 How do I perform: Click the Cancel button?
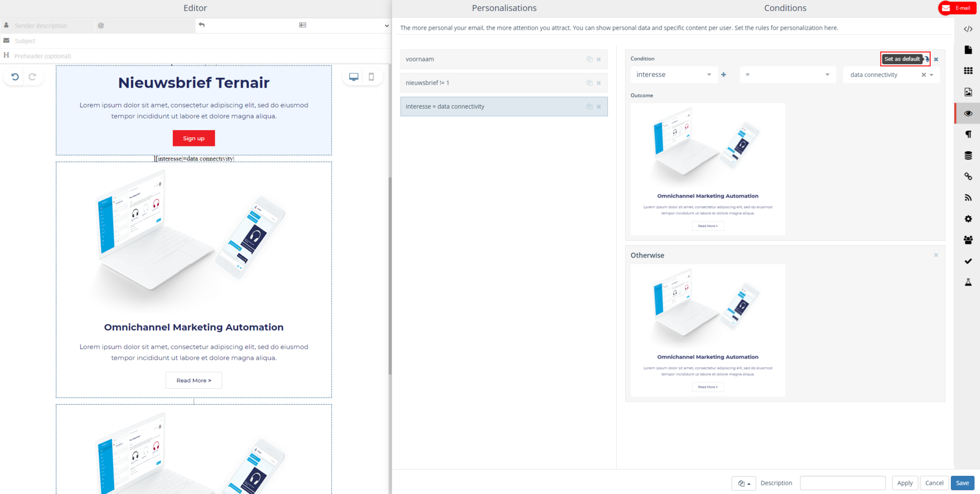(934, 483)
